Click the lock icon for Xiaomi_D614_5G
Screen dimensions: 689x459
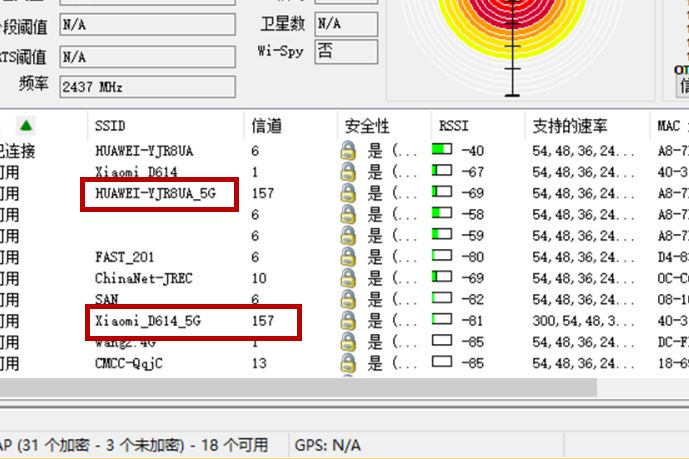coord(348,321)
